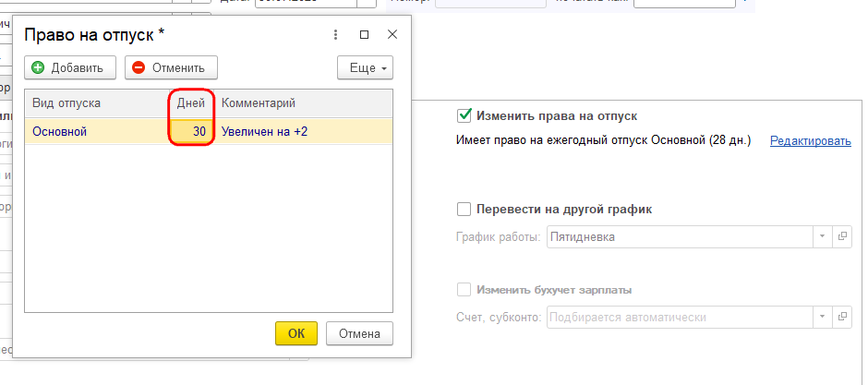Screen dimensions: 868x385
Task: Expand the График работы dropdown arrow
Action: pyautogui.click(x=822, y=236)
